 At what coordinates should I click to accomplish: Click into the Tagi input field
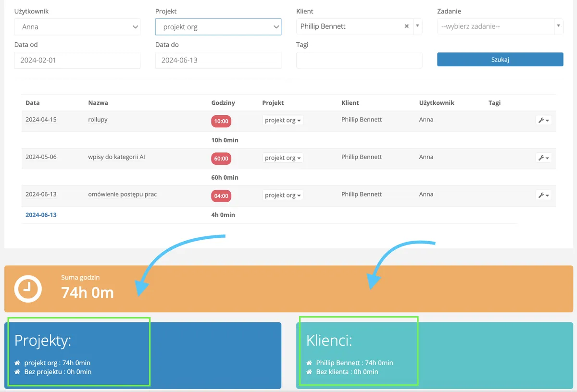tap(359, 61)
